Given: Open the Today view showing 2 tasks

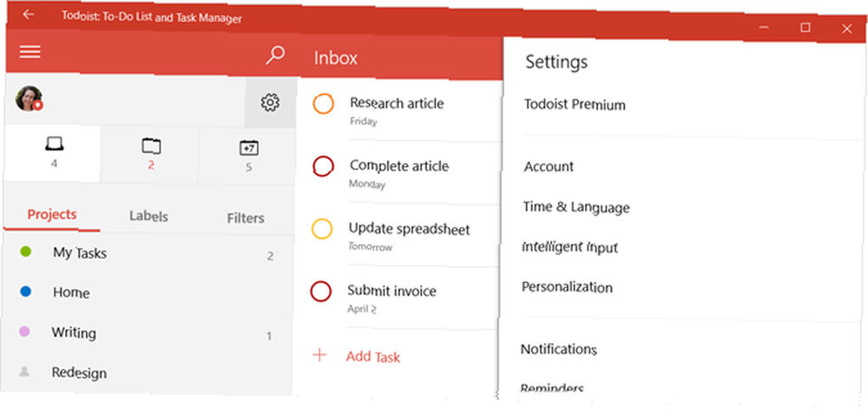Looking at the screenshot, I should tap(150, 155).
